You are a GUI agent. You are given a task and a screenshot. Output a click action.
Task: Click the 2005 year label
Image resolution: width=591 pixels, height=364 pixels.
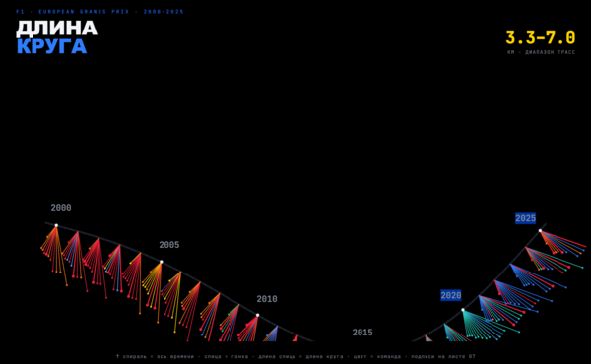point(169,245)
